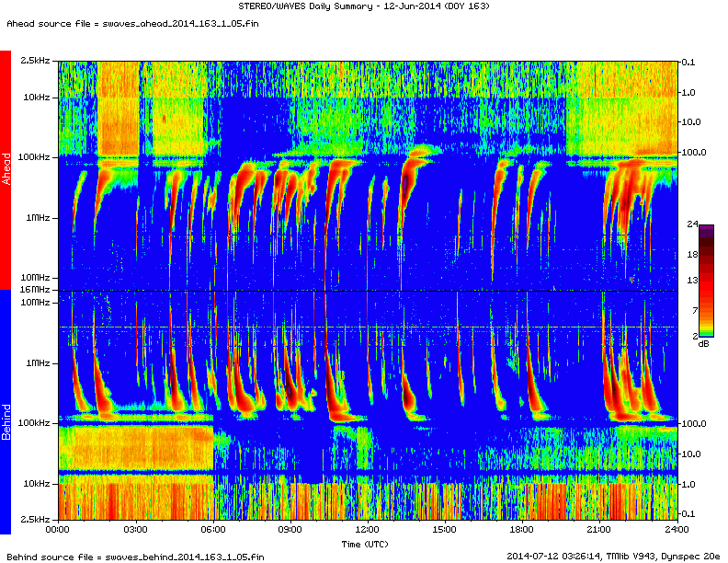Click the 10.0 right-axis label on Behind panel

click(691, 454)
